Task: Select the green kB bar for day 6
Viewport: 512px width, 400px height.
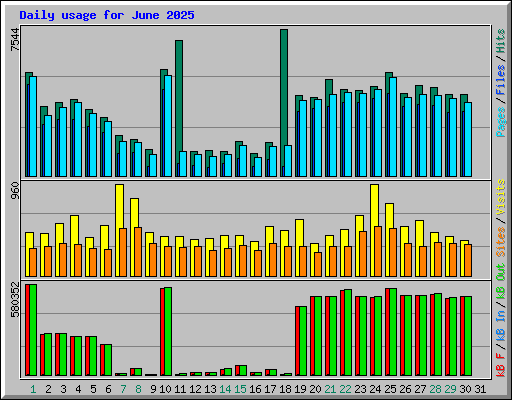Action: (x=108, y=360)
